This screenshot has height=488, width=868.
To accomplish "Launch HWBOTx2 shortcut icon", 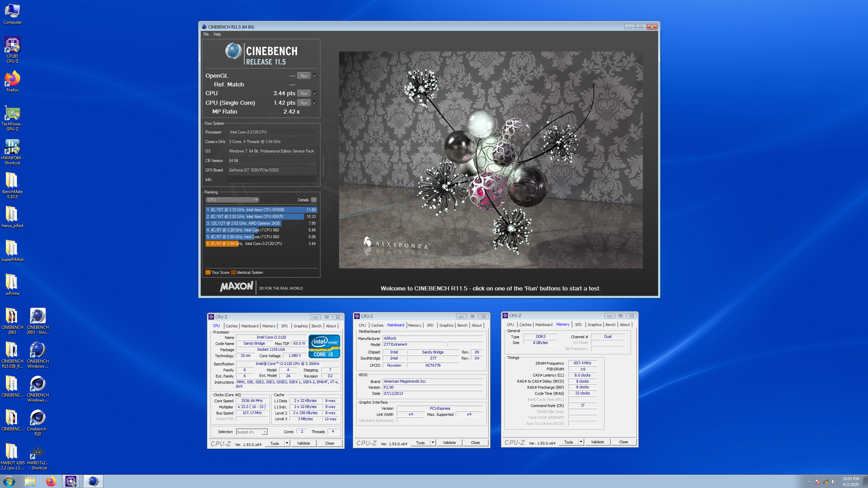I will 38,456.
